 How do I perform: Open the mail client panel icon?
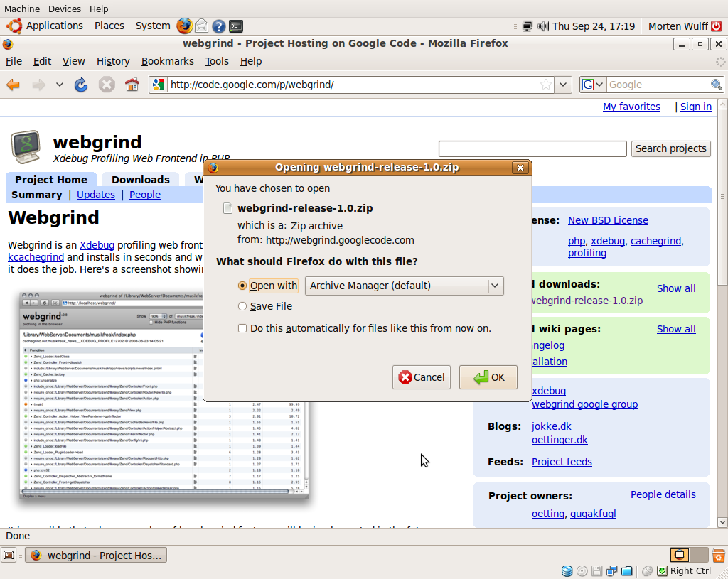coord(201,26)
